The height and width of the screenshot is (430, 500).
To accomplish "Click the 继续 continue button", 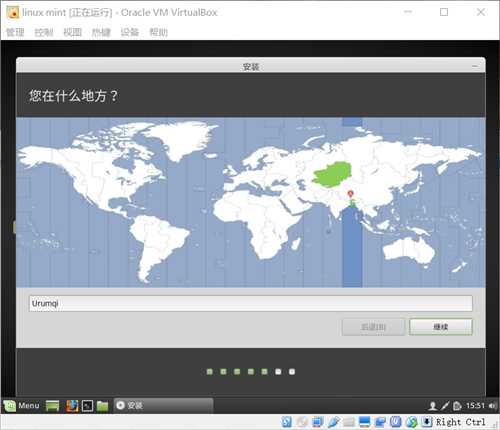I will click(x=441, y=327).
